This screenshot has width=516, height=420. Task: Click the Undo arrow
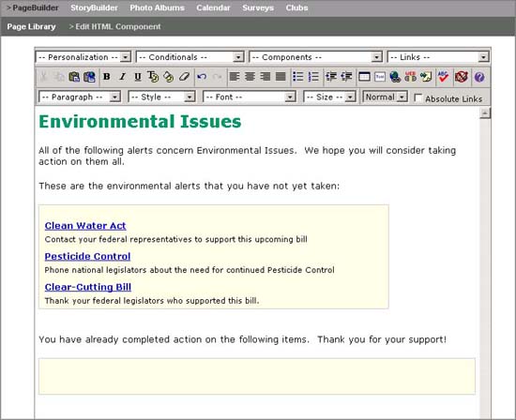coord(202,77)
